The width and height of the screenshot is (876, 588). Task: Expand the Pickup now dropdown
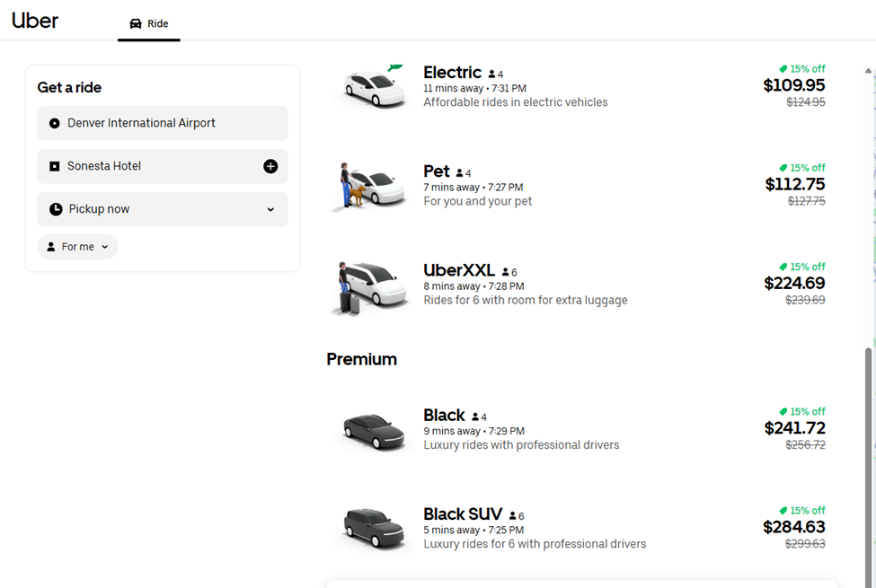point(270,209)
